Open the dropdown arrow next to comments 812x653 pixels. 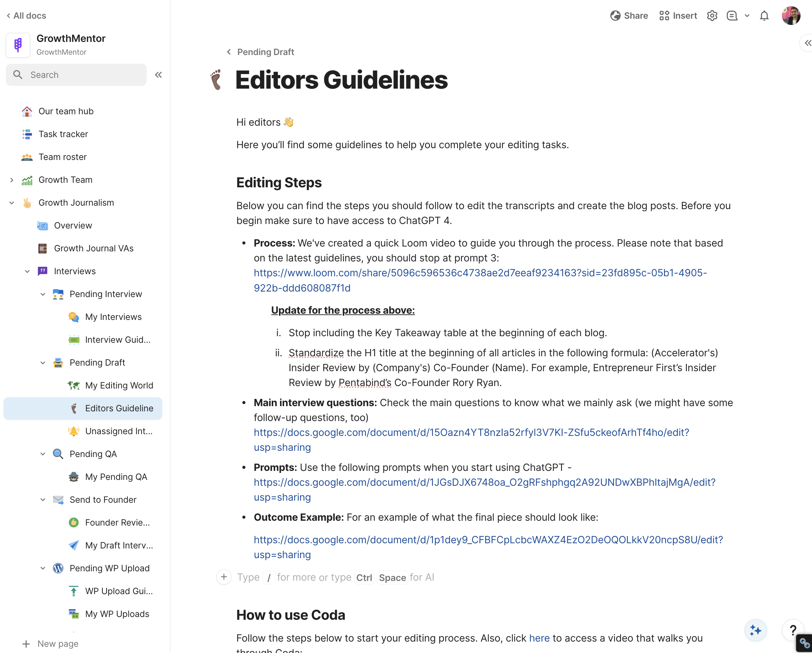coord(747,16)
